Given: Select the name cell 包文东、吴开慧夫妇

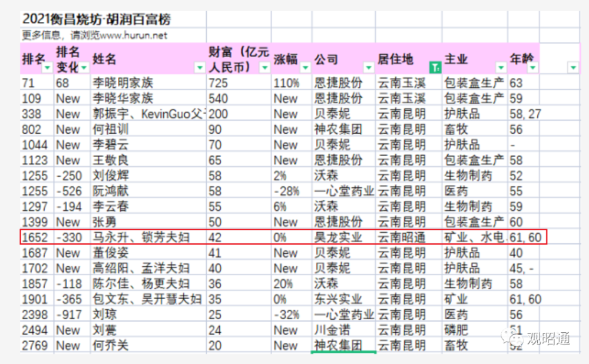Looking at the screenshot, I should 148,299.
